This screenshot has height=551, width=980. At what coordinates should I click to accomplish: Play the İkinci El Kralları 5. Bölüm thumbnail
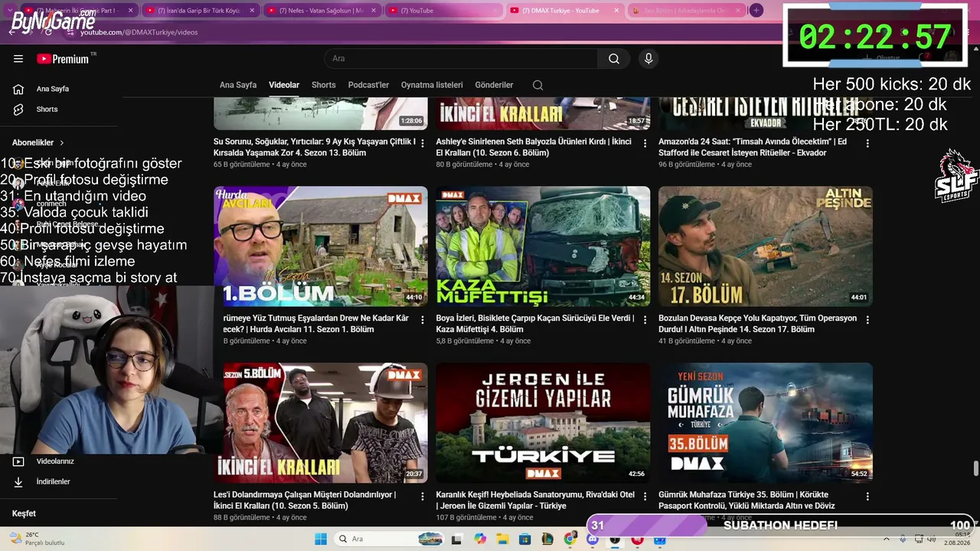point(321,423)
